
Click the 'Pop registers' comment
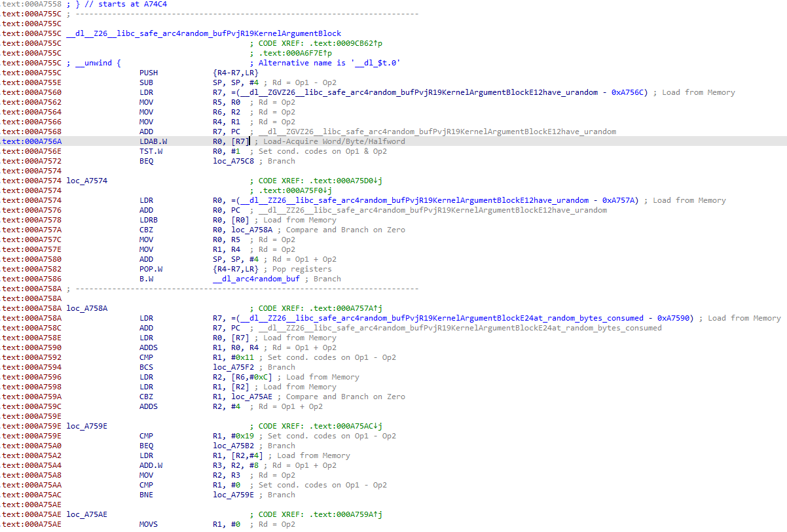pos(301,269)
